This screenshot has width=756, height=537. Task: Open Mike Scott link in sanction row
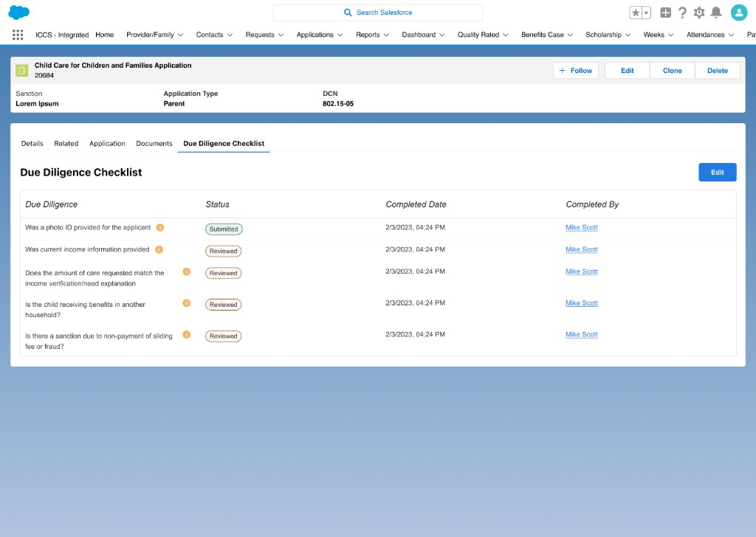click(582, 335)
